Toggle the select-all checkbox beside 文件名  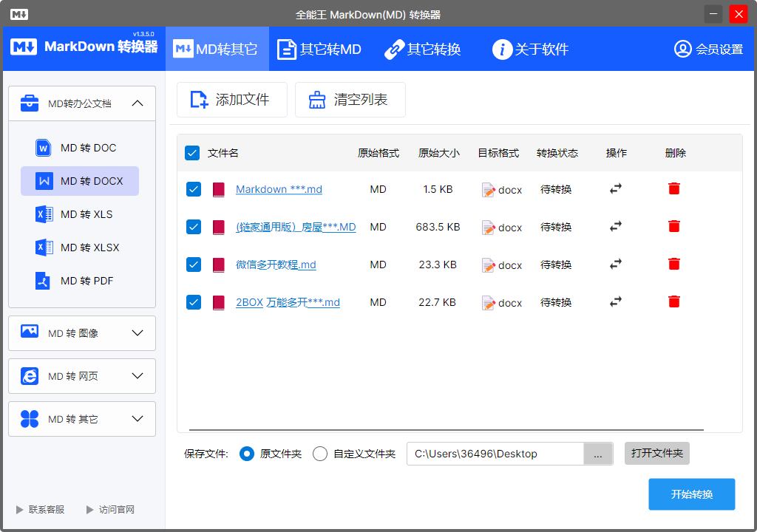[192, 153]
